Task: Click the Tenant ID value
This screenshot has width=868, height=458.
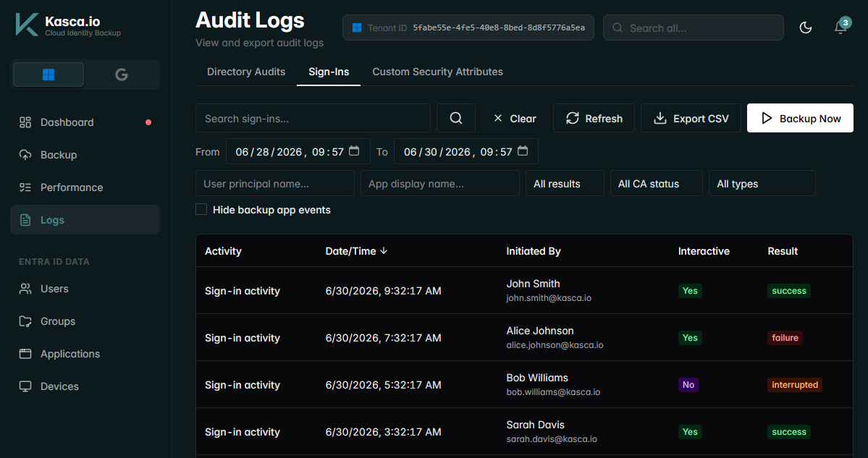Action: point(499,27)
